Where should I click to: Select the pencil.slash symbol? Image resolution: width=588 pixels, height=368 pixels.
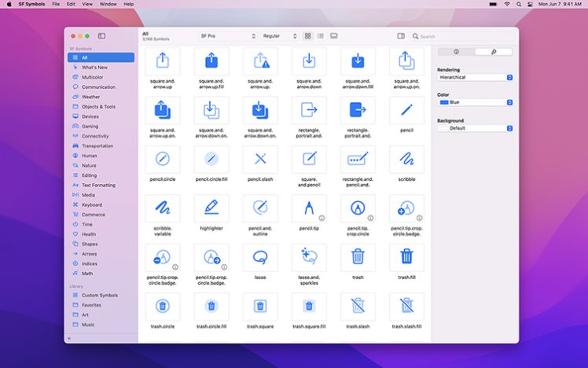259,160
